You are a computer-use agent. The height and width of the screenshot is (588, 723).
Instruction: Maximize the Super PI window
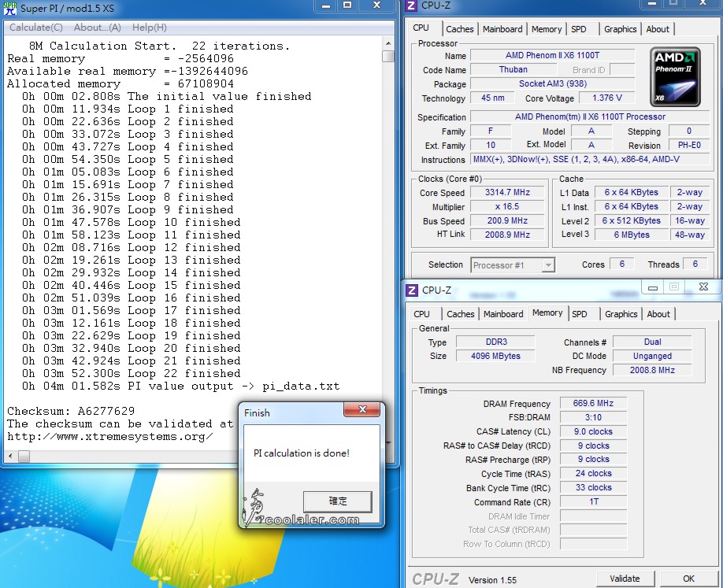(x=347, y=6)
